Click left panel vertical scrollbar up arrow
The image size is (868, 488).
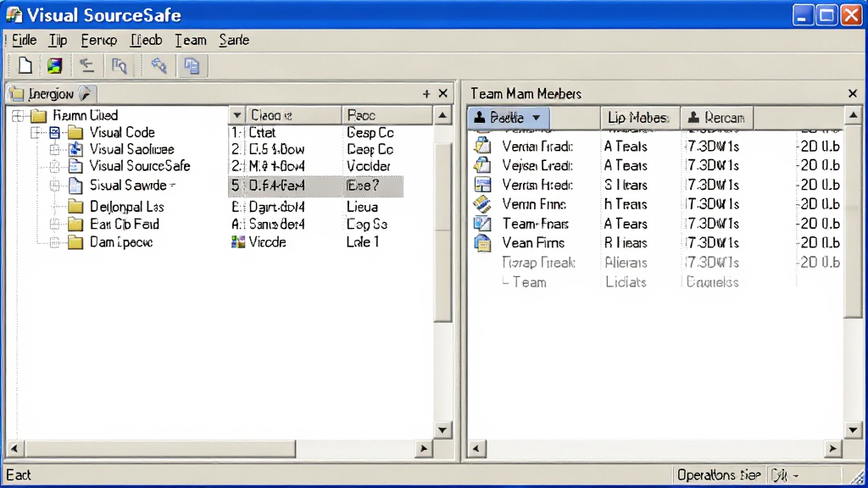[x=442, y=115]
